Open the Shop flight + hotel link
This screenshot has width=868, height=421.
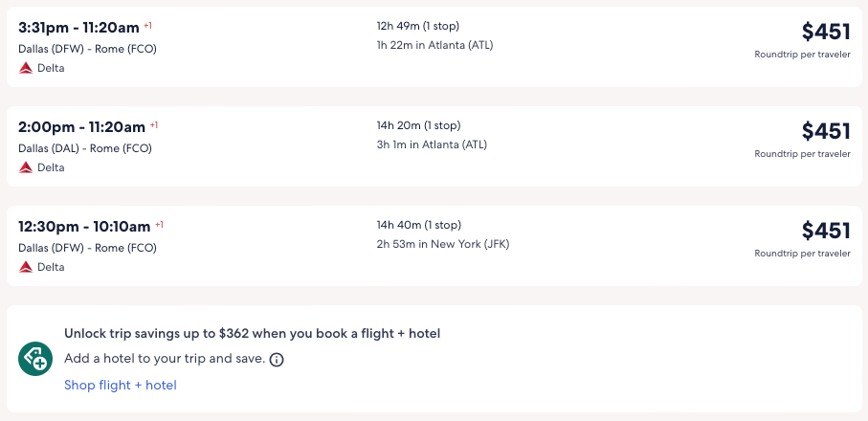coord(121,385)
